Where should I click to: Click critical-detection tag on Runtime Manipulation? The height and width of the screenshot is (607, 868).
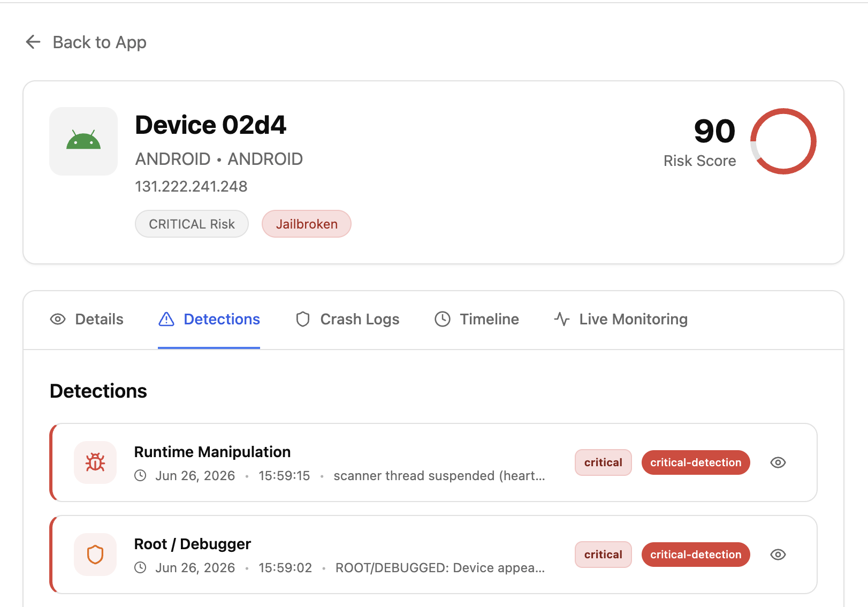[696, 462]
